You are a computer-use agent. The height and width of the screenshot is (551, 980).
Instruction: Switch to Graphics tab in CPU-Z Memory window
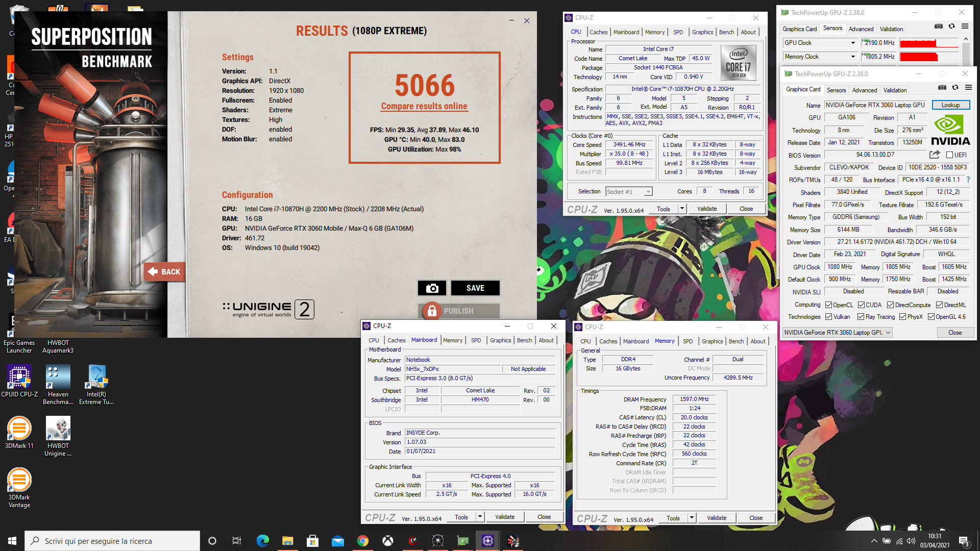click(x=712, y=341)
